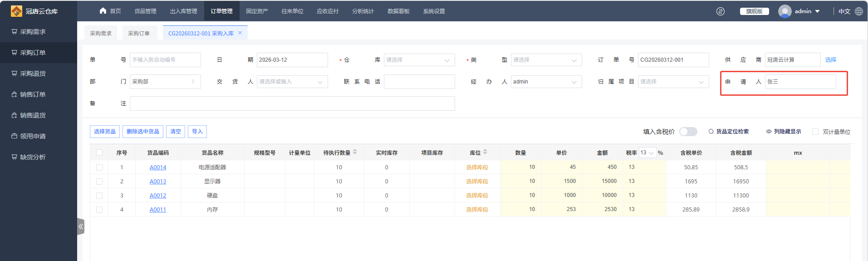Click the language globe icon

[x=859, y=11]
